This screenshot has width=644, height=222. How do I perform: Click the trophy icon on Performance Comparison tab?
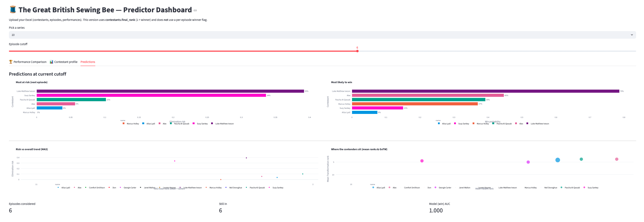pos(11,62)
